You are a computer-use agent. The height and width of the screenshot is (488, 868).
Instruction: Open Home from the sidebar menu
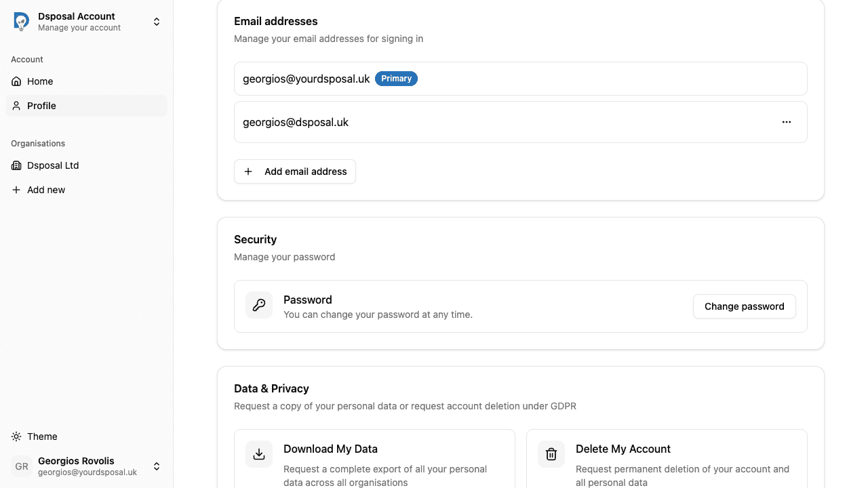[39, 81]
